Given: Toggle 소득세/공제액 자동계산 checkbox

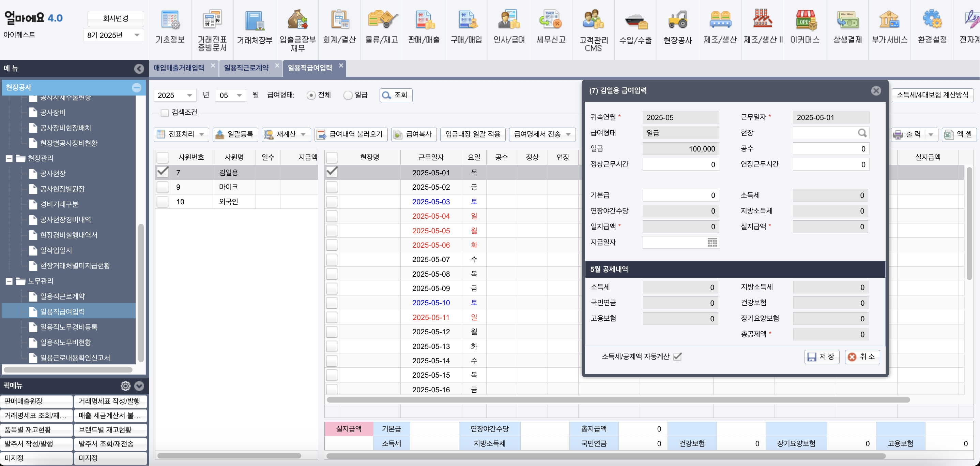Looking at the screenshot, I should pyautogui.click(x=677, y=356).
